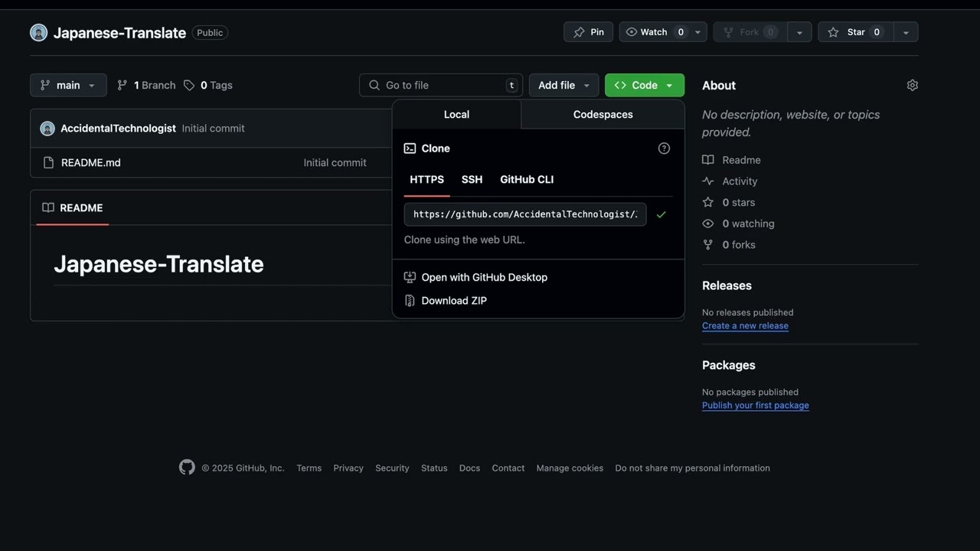The image size is (980, 551).
Task: Click the HTTPS clone URL field
Action: point(525,214)
